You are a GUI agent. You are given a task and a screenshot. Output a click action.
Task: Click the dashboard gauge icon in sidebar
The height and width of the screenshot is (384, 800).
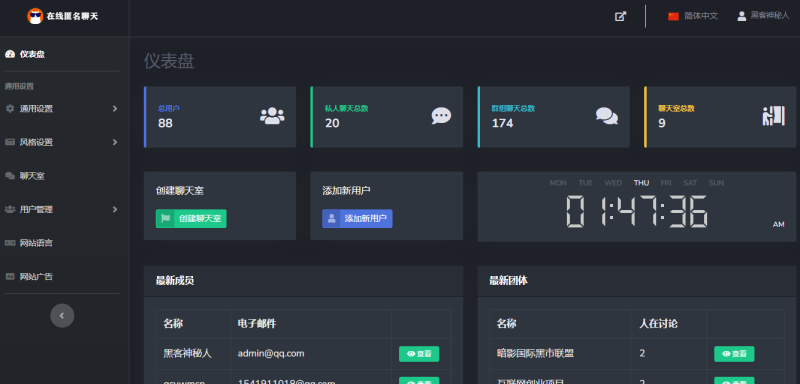pyautogui.click(x=10, y=54)
